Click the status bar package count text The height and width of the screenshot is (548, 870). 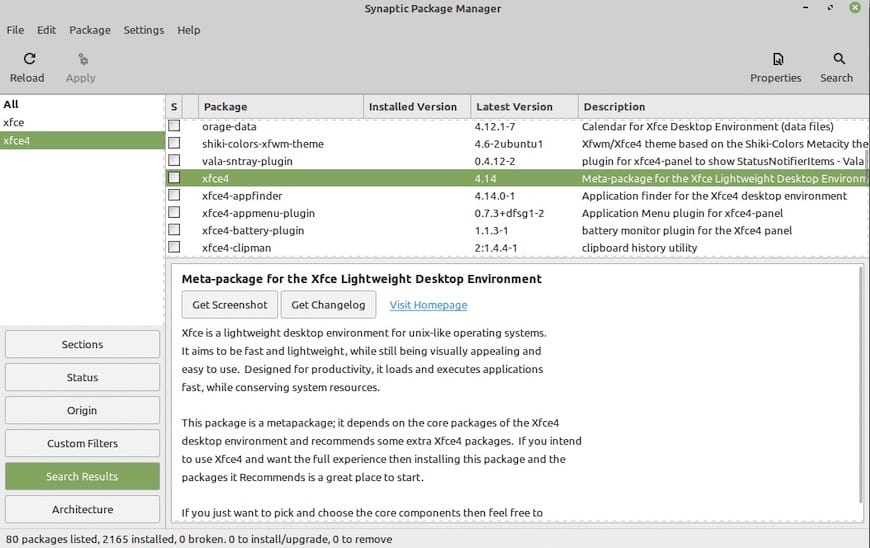(199, 539)
